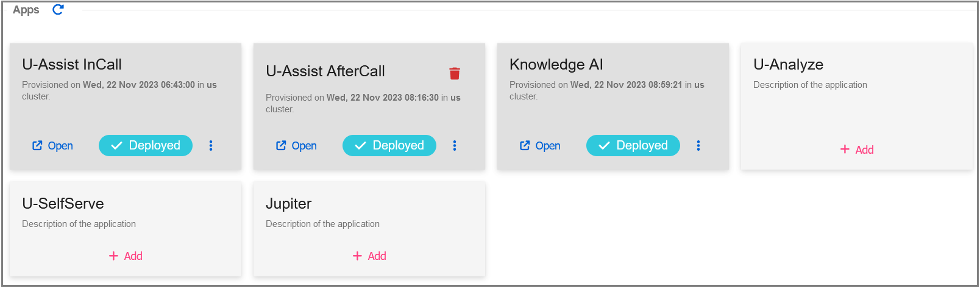This screenshot has height=288, width=980.
Task: Click Deployed status on Knowledge AI
Action: pyautogui.click(x=633, y=145)
